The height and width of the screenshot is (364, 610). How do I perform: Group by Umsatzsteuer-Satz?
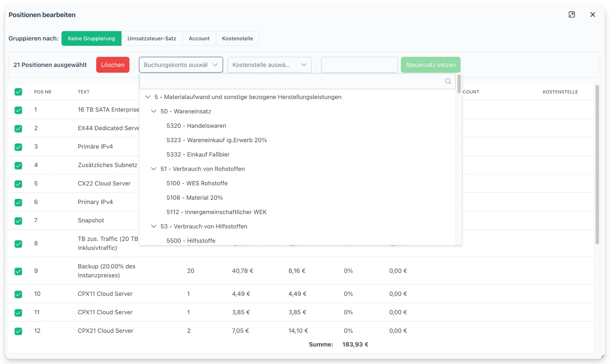(x=152, y=38)
